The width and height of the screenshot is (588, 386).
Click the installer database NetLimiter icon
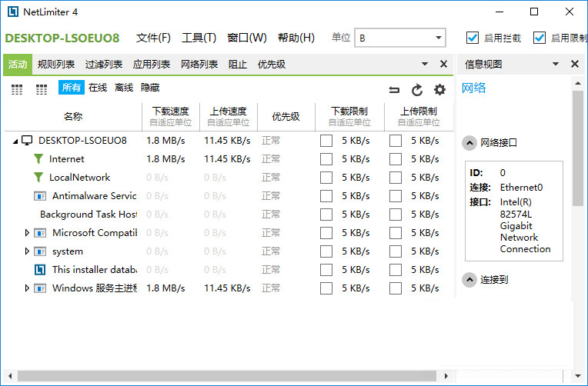(x=40, y=270)
